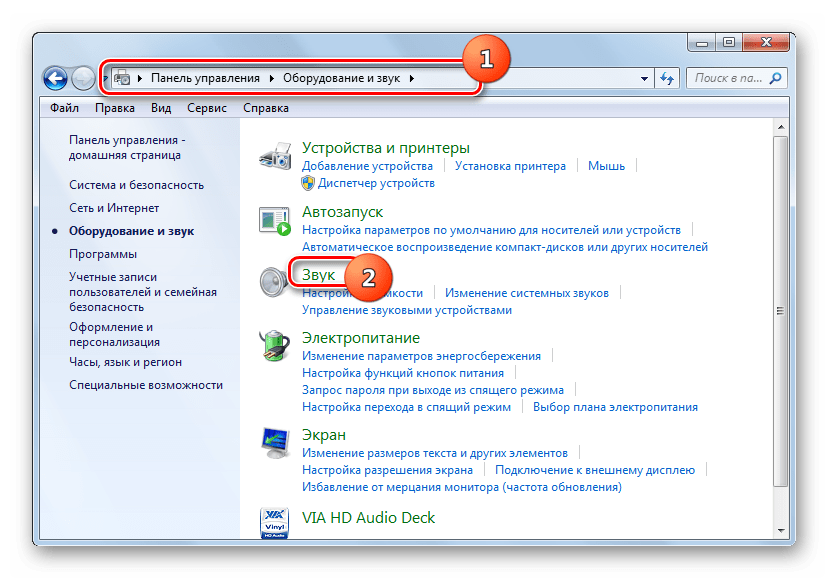
Task: Click the Электропитание battery icon
Action: pos(275,345)
